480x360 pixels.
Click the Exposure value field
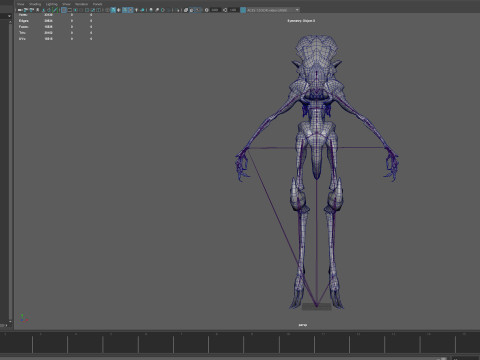coord(215,10)
